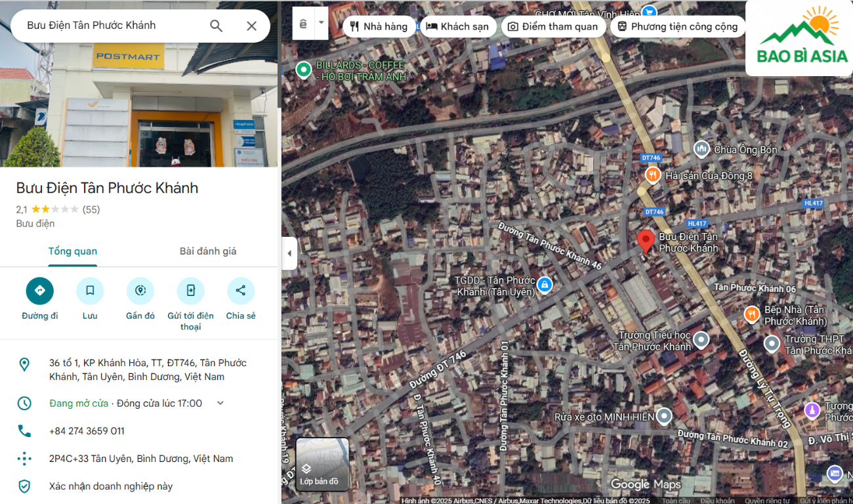
Task: Select the Tổng quan tab
Action: [72, 251]
